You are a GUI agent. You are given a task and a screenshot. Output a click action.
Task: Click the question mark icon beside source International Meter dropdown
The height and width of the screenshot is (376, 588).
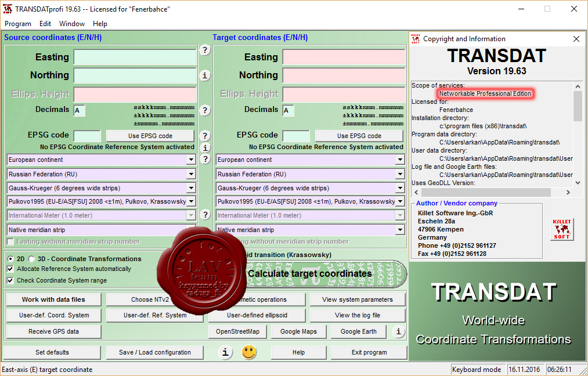click(x=205, y=215)
